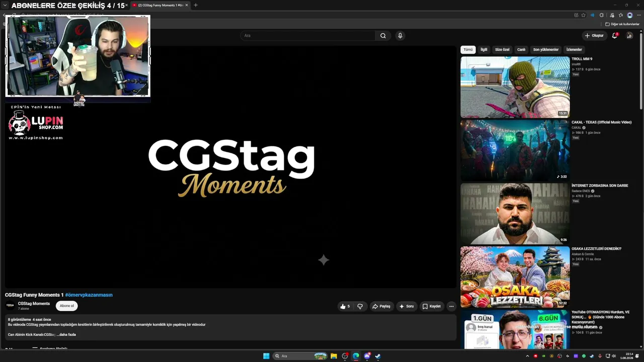The image size is (644, 362).
Task: Open OBS Studio from the taskbar
Action: [345, 356]
